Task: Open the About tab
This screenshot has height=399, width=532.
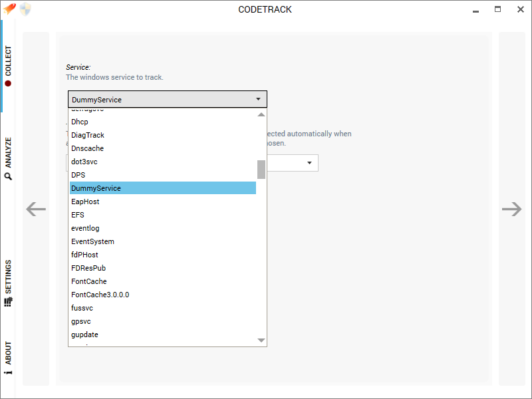Action: pos(8,358)
